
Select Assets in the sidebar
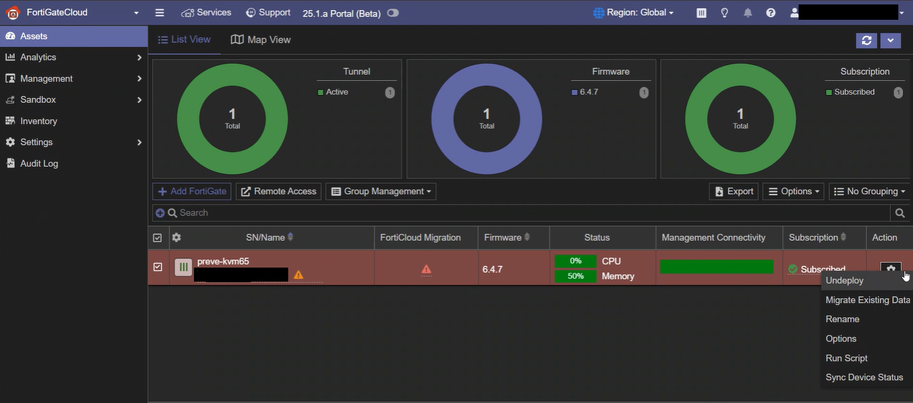pyautogui.click(x=74, y=36)
